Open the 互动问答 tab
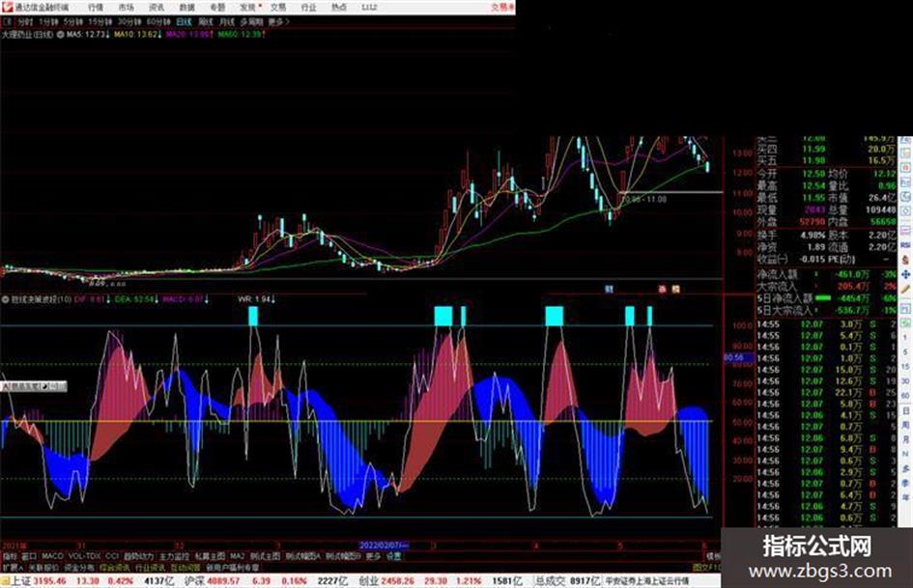 [185, 567]
